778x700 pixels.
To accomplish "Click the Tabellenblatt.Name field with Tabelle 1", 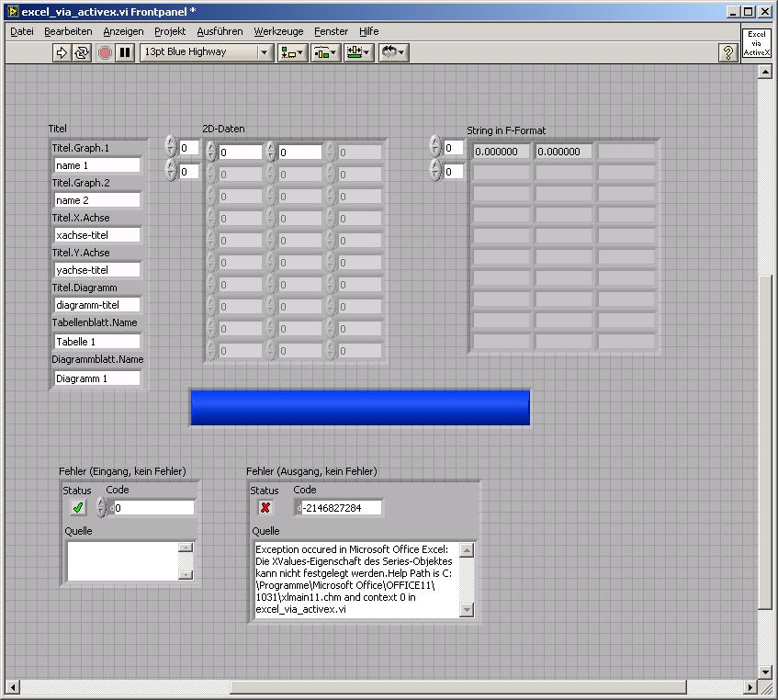I will point(96,342).
